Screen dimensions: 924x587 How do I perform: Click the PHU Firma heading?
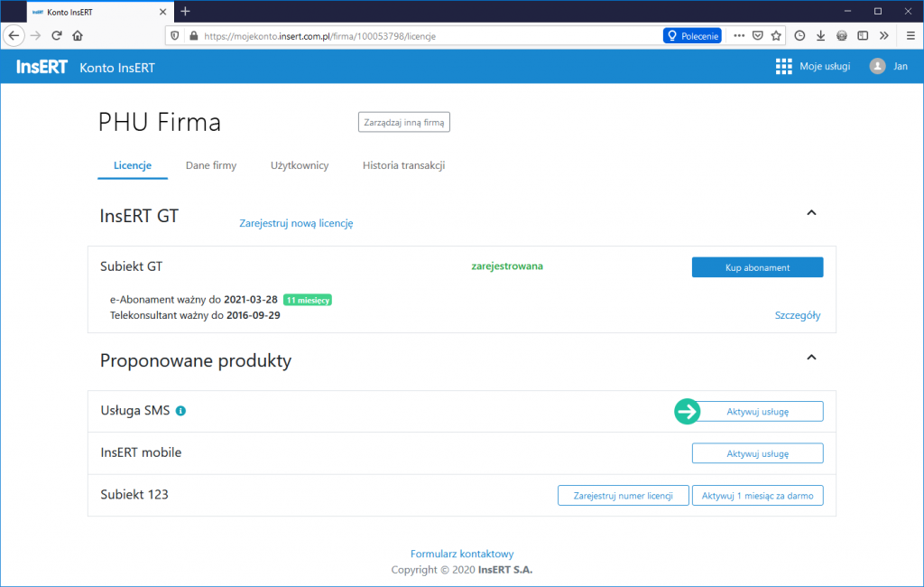(x=159, y=122)
